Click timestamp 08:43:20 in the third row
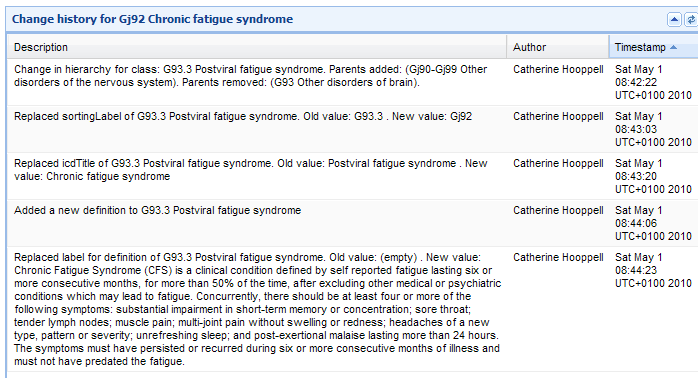Image resolution: width=698 pixels, height=378 pixels. pyautogui.click(x=636, y=176)
